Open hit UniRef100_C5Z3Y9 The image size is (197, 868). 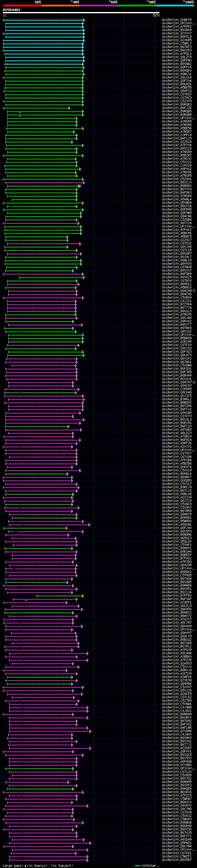177,101
